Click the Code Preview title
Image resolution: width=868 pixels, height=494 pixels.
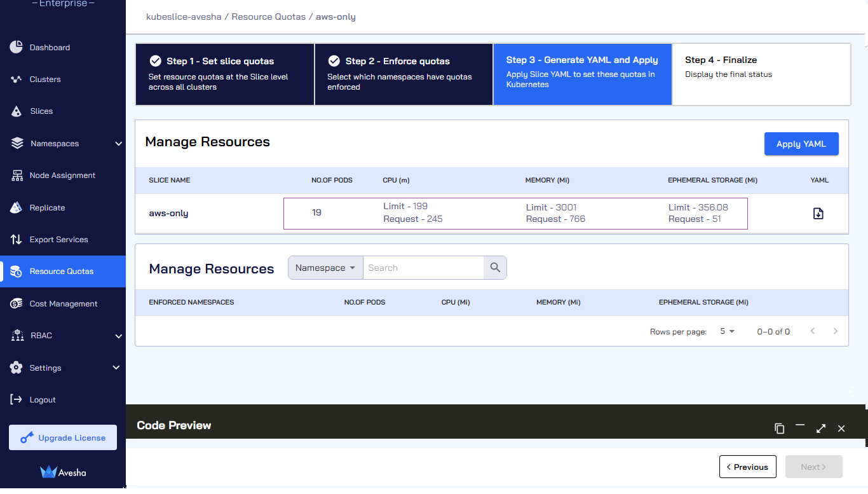[x=174, y=425]
